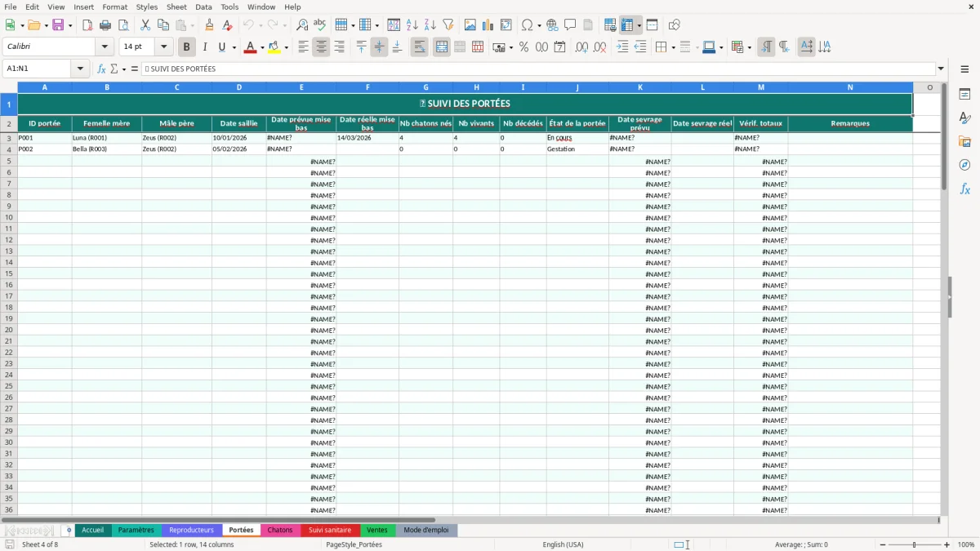The image size is (980, 551).
Task: Click the zoom slider in status bar
Action: pyautogui.click(x=915, y=544)
